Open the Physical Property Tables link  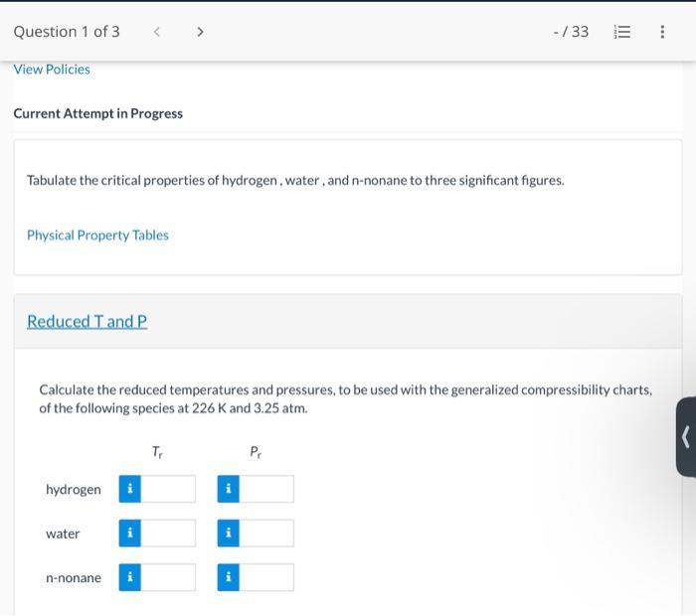[x=97, y=235]
